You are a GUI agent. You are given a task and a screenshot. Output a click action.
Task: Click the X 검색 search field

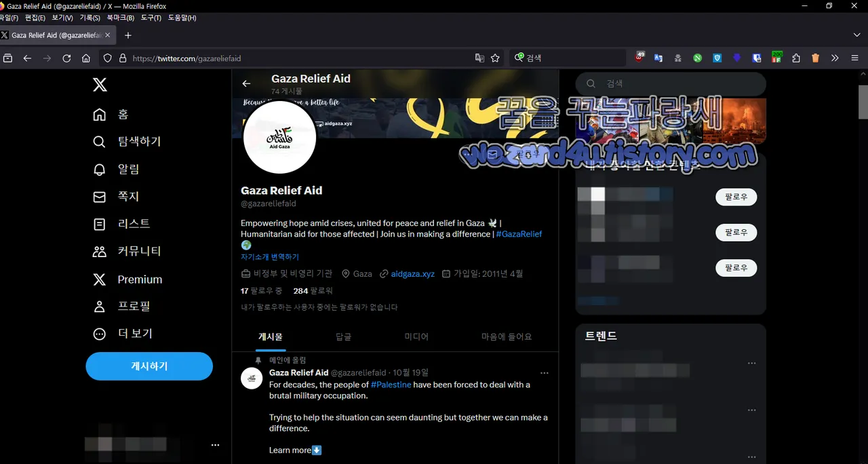click(x=671, y=83)
